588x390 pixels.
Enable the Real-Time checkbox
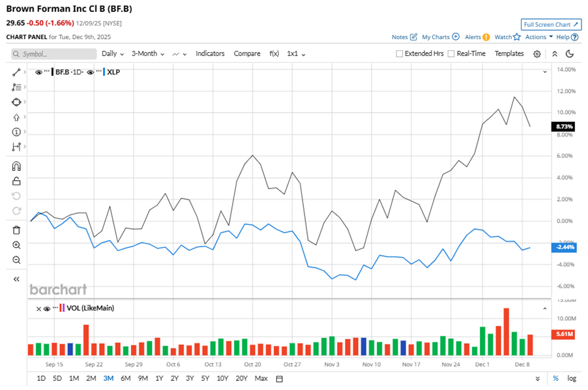coord(451,53)
